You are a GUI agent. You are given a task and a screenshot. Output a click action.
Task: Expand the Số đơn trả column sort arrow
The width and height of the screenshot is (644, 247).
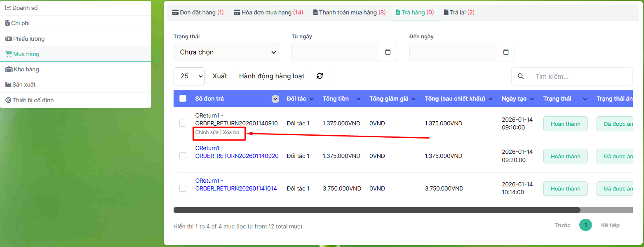click(x=275, y=99)
